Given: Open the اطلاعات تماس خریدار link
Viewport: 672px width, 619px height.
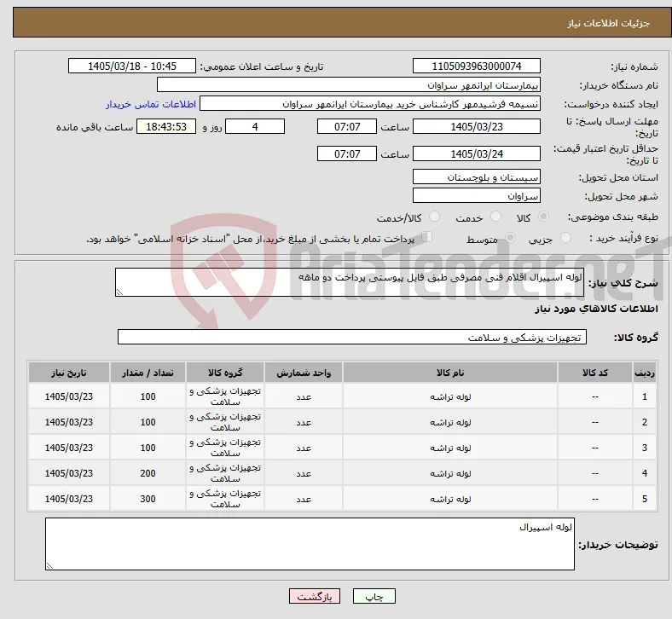Looking at the screenshot, I should click(151, 104).
